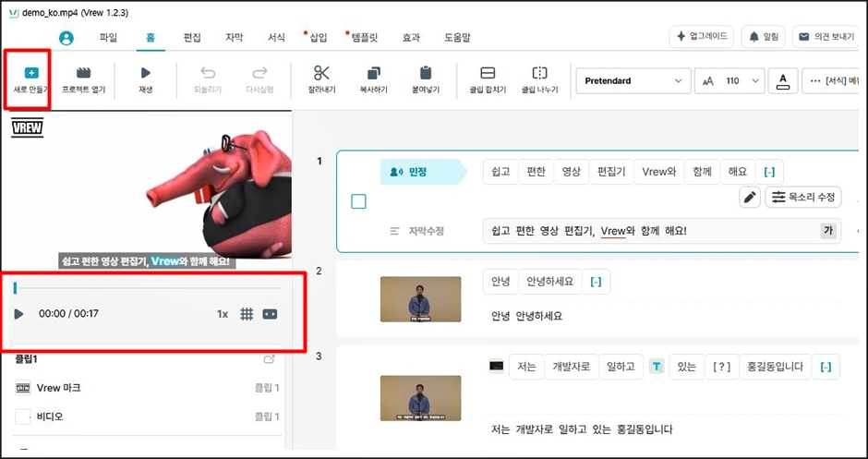868x459 pixels.
Task: Copy with the 복사하기 icon
Action: coord(374,73)
